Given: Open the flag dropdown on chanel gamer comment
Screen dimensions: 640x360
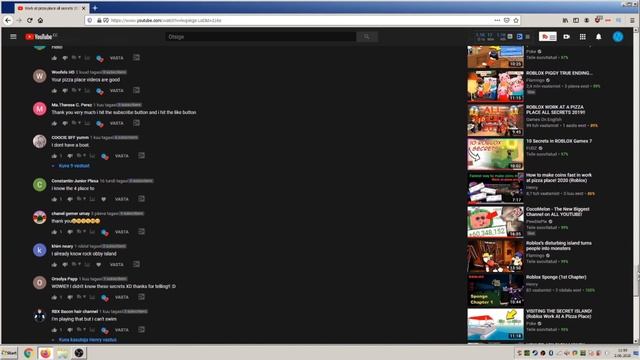Looking at the screenshot, I should (x=81, y=232).
